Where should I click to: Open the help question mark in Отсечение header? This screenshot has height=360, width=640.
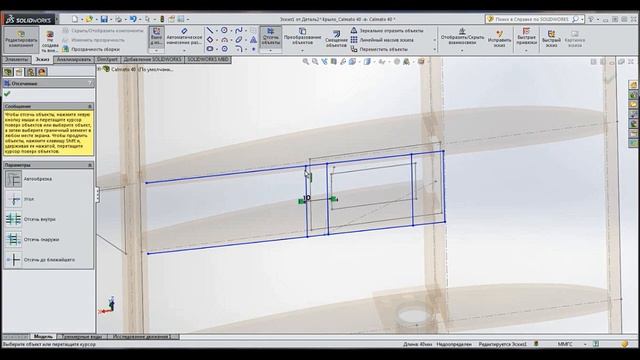(x=90, y=83)
